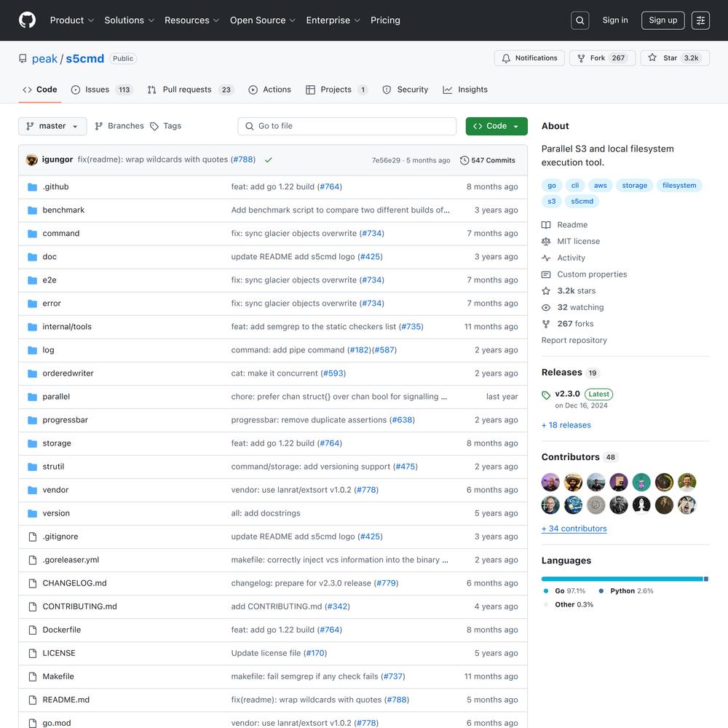Open igungor's avatar in commit row

[32, 159]
